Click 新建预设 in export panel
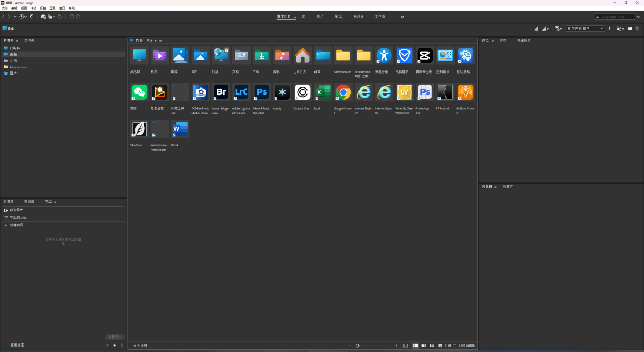The width and height of the screenshot is (644, 352). [17, 225]
